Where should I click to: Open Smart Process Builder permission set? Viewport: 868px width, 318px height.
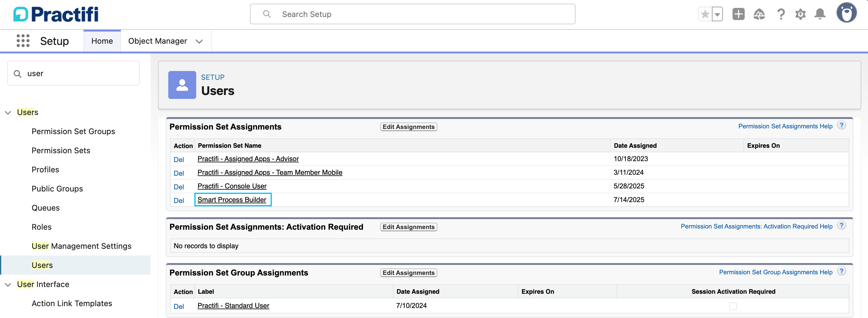point(232,200)
